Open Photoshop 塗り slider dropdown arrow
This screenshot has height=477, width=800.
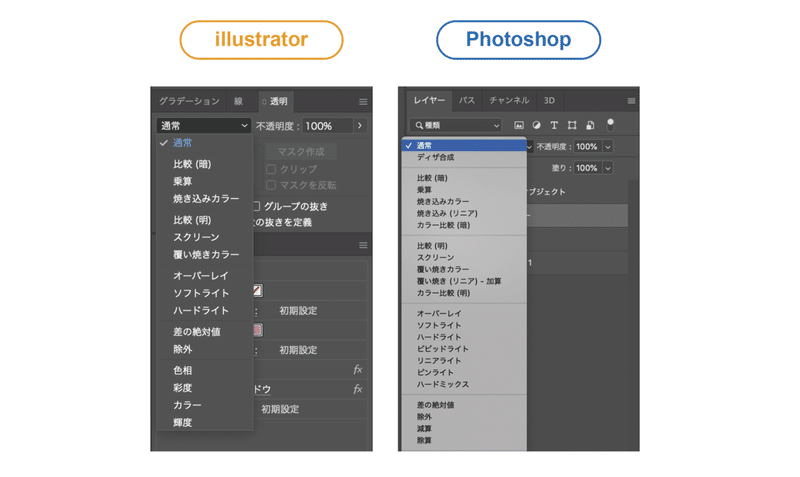[x=608, y=168]
